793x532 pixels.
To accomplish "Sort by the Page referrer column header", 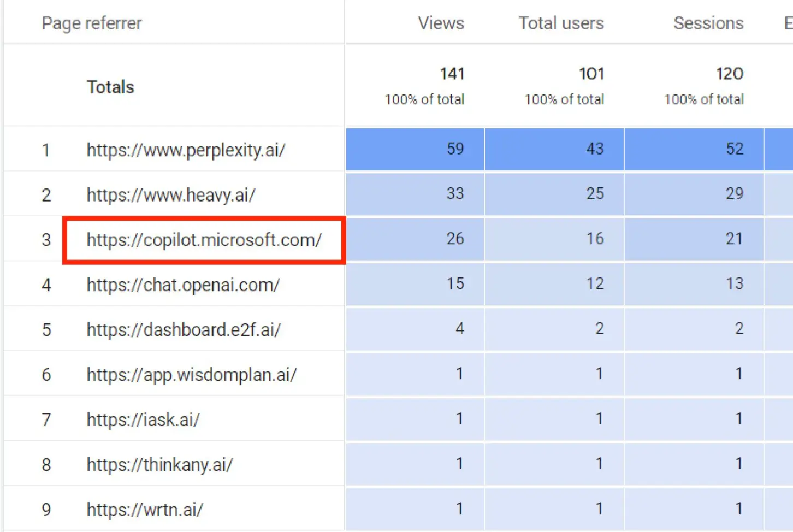I will [x=91, y=23].
